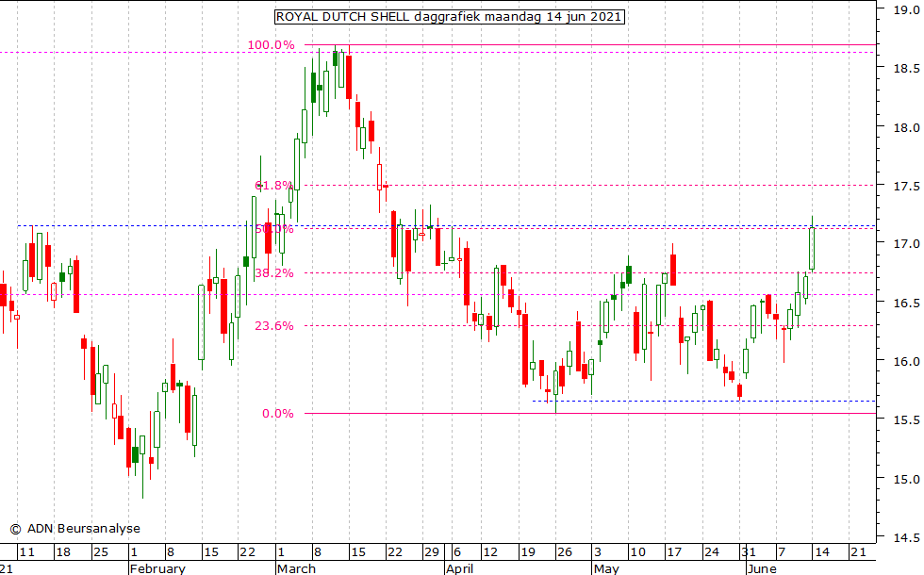The width and height of the screenshot is (924, 575).
Task: Click the May month label
Action: click(x=606, y=568)
